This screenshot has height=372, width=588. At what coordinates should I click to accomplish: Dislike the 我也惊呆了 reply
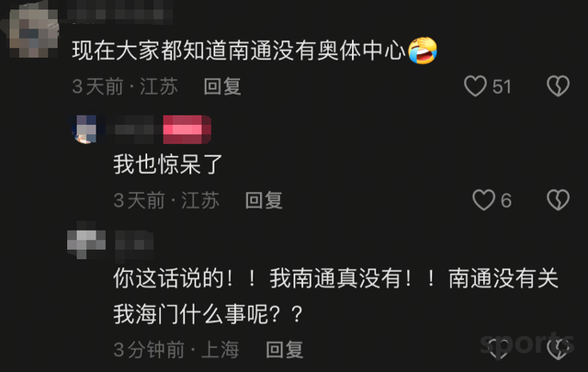pos(558,200)
